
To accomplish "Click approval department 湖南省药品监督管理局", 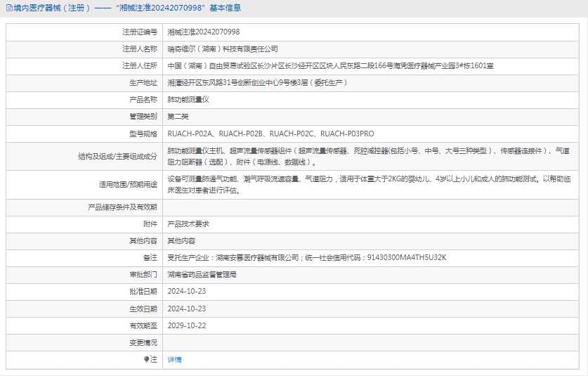I will (202, 274).
